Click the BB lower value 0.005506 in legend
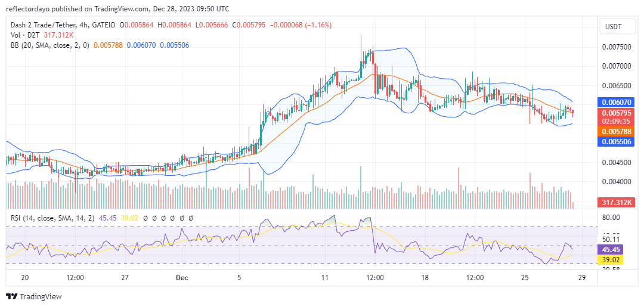Screen dimensions: 644x307 click(175, 45)
